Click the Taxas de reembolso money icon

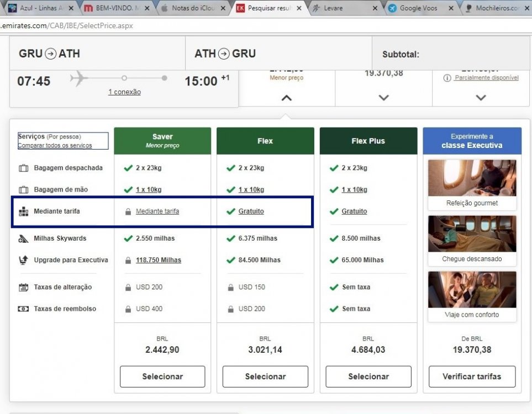click(23, 309)
